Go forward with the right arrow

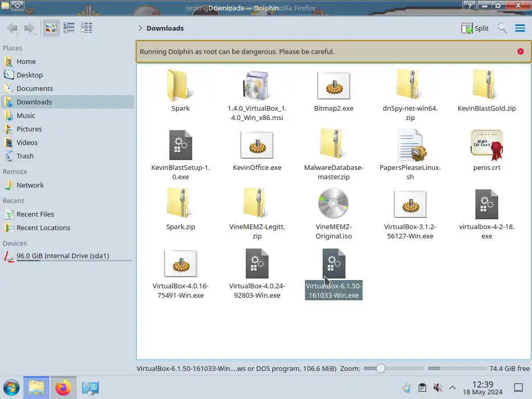(30, 28)
